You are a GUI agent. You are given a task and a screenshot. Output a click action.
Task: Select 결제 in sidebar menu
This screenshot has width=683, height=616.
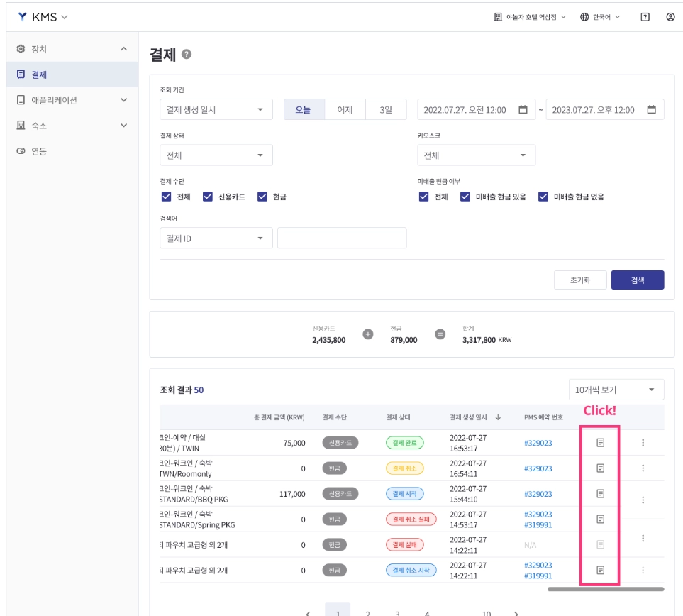coord(72,75)
